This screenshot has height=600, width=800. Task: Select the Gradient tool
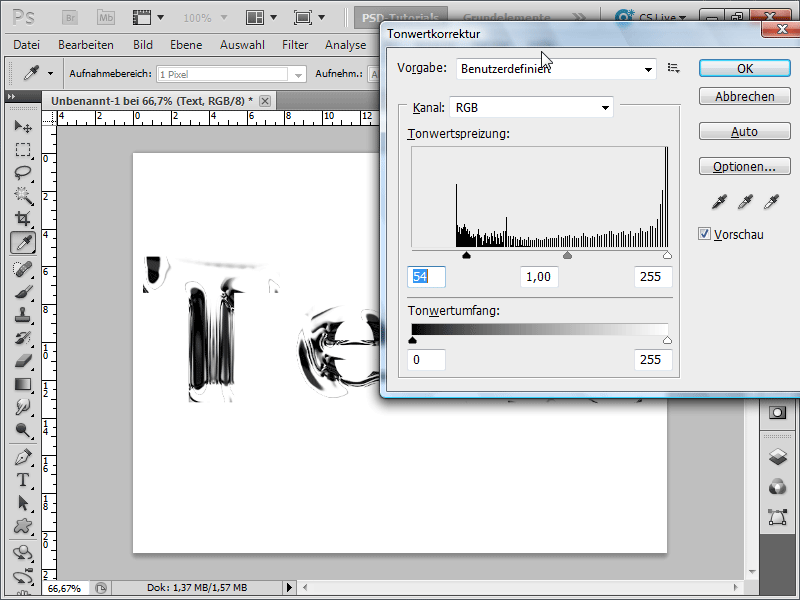pyautogui.click(x=23, y=384)
